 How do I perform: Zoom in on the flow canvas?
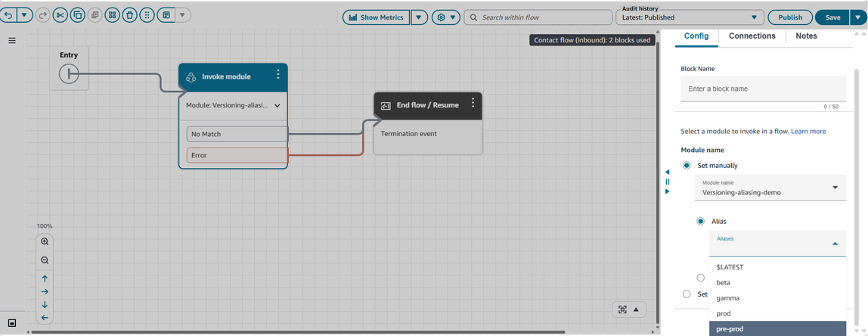pyautogui.click(x=45, y=241)
